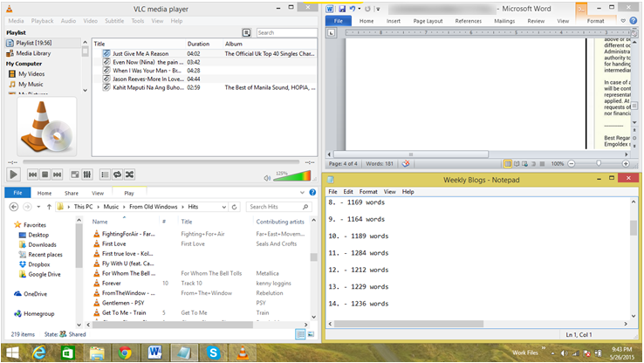Toggle the VLC playlist view button
The image size is (644, 363).
[104, 175]
